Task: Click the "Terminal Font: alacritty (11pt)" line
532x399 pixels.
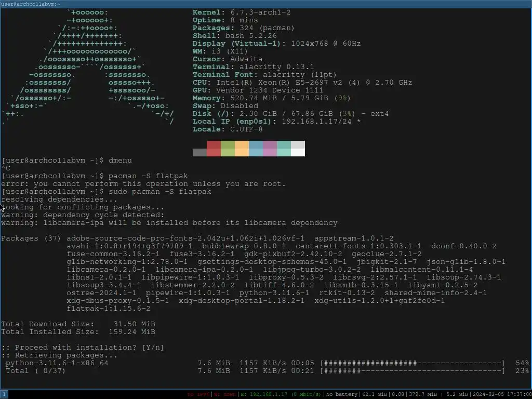Action: pyautogui.click(x=264, y=75)
